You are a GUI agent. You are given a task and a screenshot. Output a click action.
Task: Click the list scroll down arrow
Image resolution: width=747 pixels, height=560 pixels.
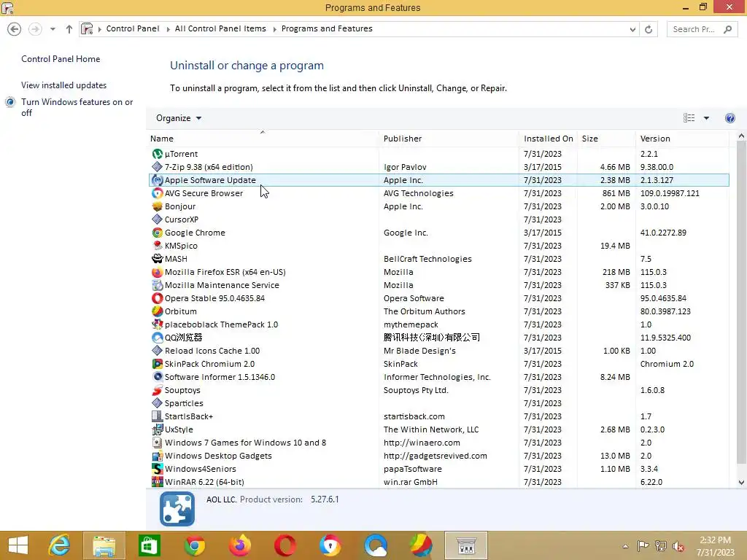(x=741, y=483)
